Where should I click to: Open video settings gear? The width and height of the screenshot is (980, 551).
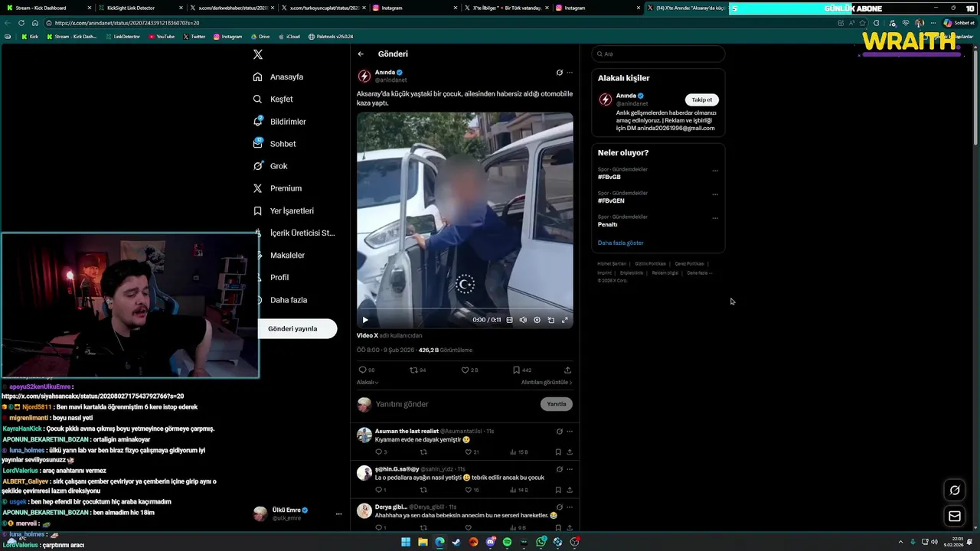pos(537,320)
